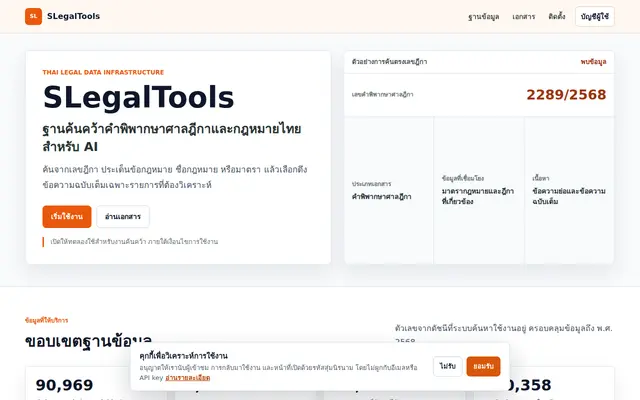This screenshot has height=400, width=640.
Task: Click the ขอบเขตฐานข้อมูล section heading
Action: coord(89,341)
